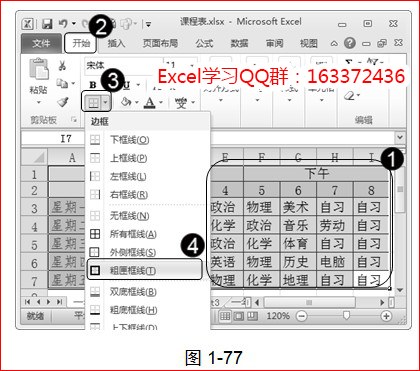Select 粗底框线(H) border option
Image resolution: width=420 pixels, height=371 pixels.
148,310
